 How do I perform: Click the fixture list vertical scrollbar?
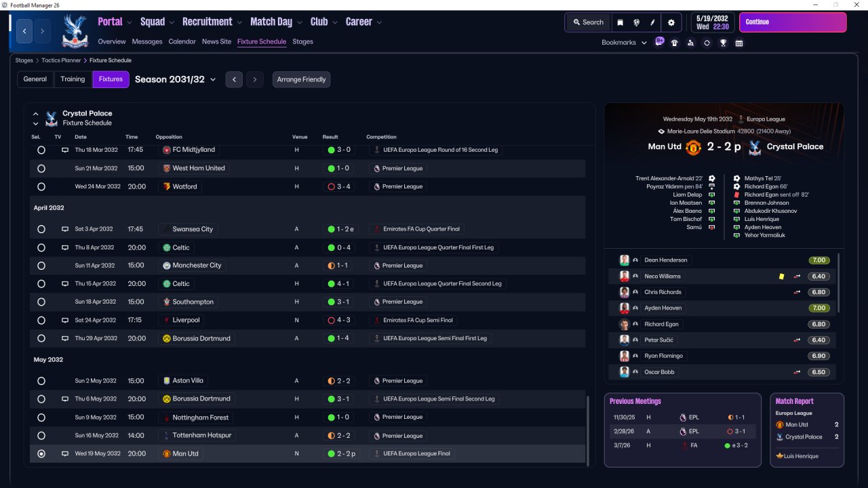coord(588,431)
